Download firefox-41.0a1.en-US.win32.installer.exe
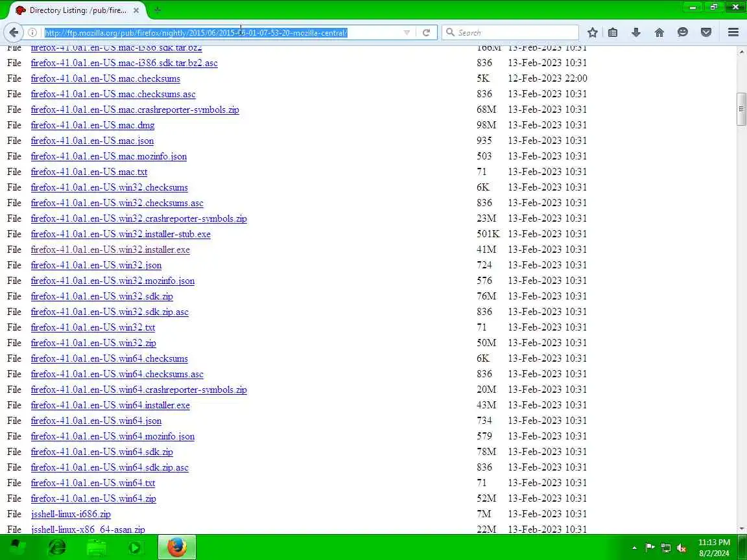This screenshot has height=560, width=747. click(110, 250)
